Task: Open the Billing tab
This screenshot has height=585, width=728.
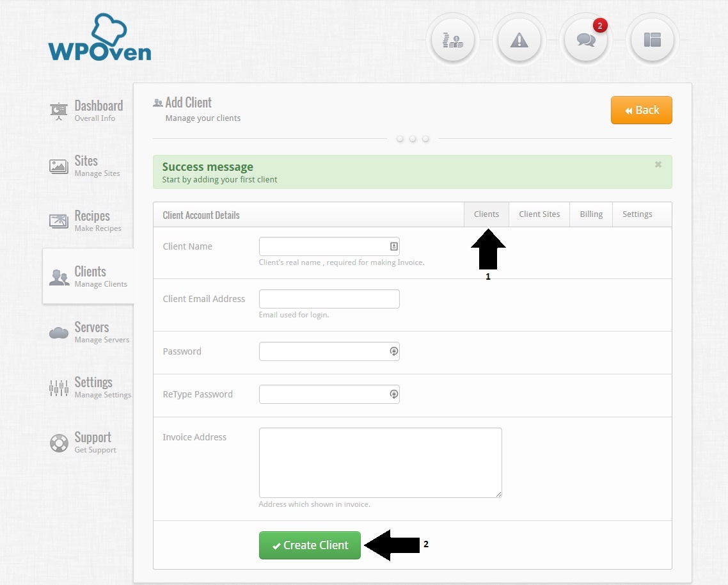Action: (590, 214)
